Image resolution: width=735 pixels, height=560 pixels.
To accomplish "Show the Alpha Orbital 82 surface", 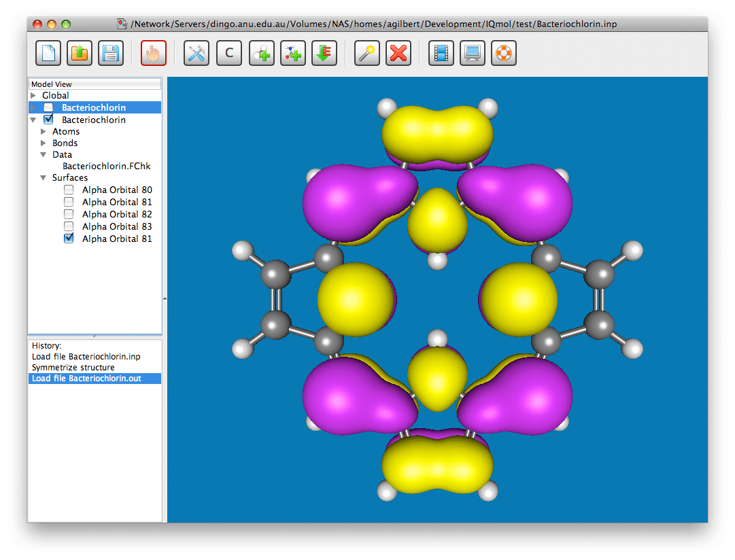I will [x=69, y=214].
